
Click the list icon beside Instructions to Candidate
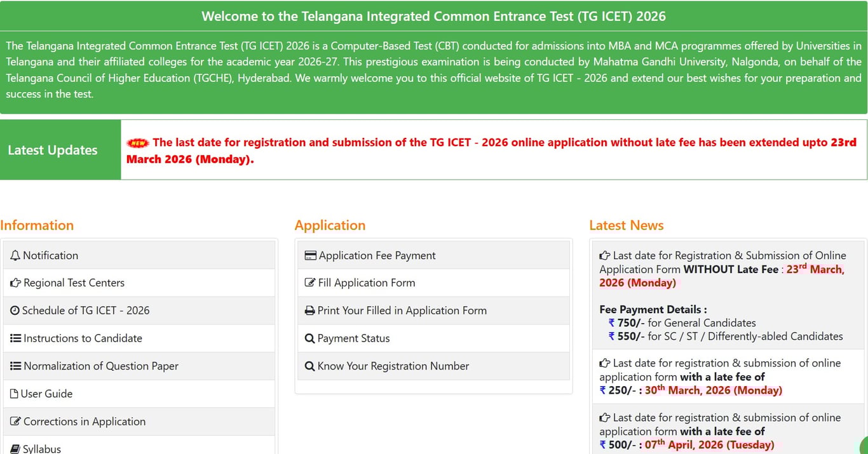(x=15, y=338)
